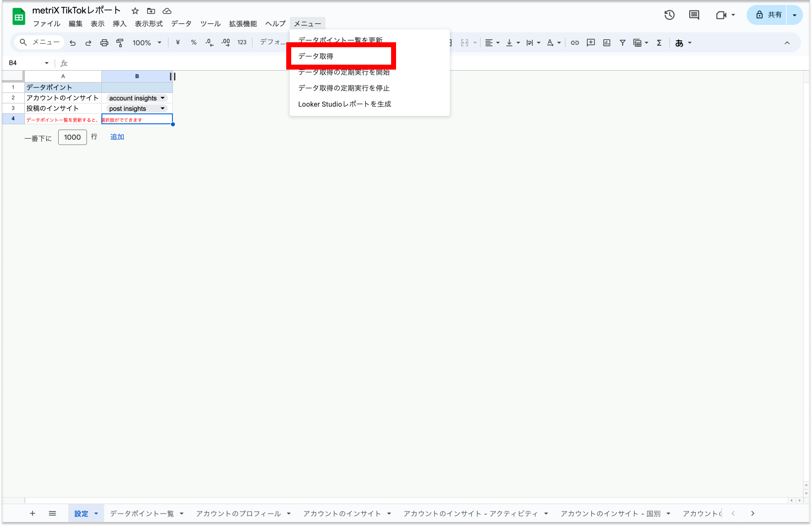This screenshot has width=812, height=526.
Task: Click the move to folder icon
Action: 151,11
